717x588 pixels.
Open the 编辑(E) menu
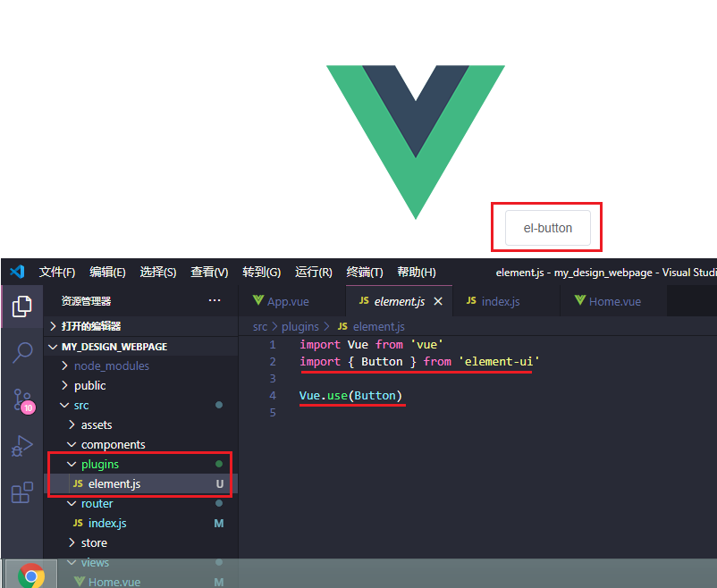tap(107, 272)
